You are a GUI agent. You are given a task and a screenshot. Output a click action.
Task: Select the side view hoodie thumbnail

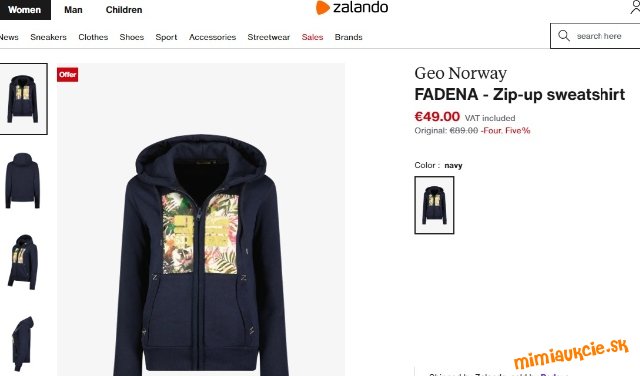coord(22,344)
